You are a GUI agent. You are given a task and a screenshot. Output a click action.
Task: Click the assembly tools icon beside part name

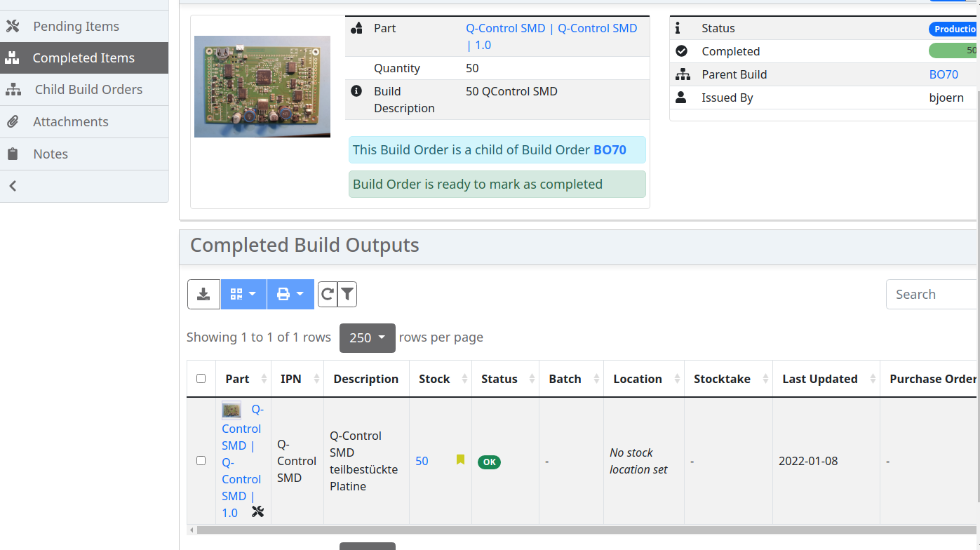(257, 512)
